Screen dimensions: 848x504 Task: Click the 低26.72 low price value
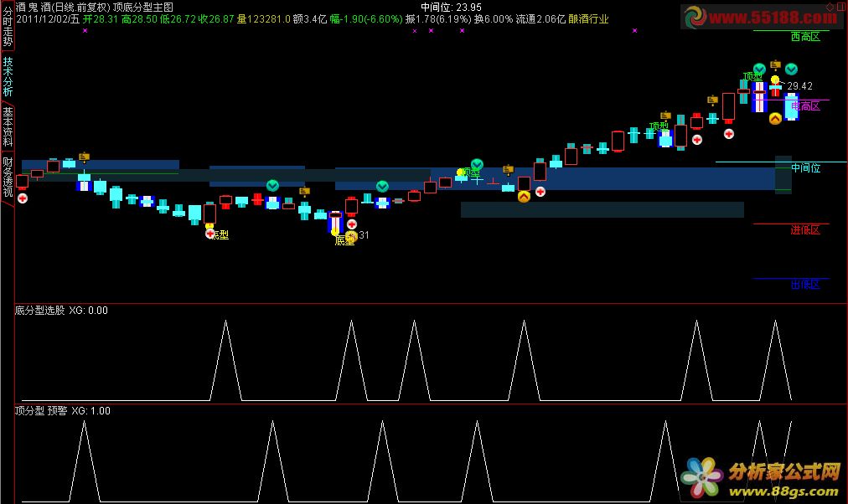[x=178, y=19]
